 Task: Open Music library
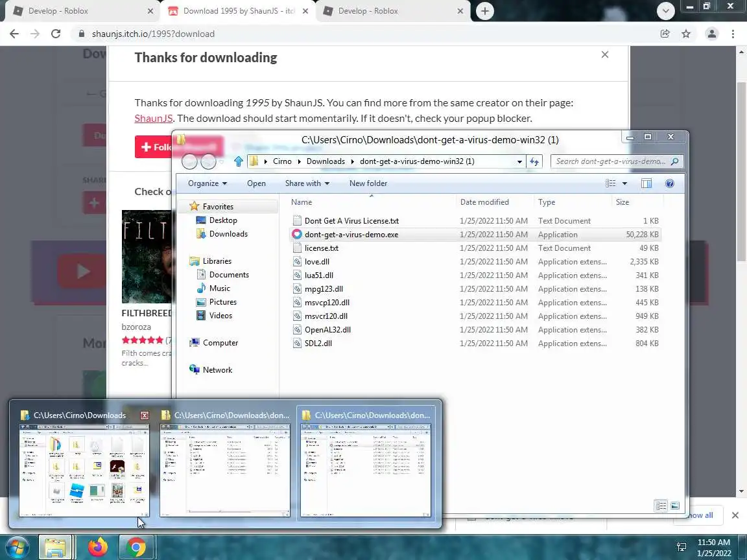(x=213, y=288)
